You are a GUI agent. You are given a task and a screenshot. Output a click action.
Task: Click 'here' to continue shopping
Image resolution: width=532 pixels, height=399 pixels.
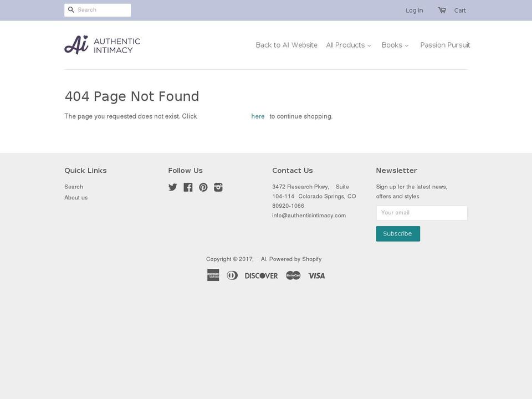click(x=258, y=116)
